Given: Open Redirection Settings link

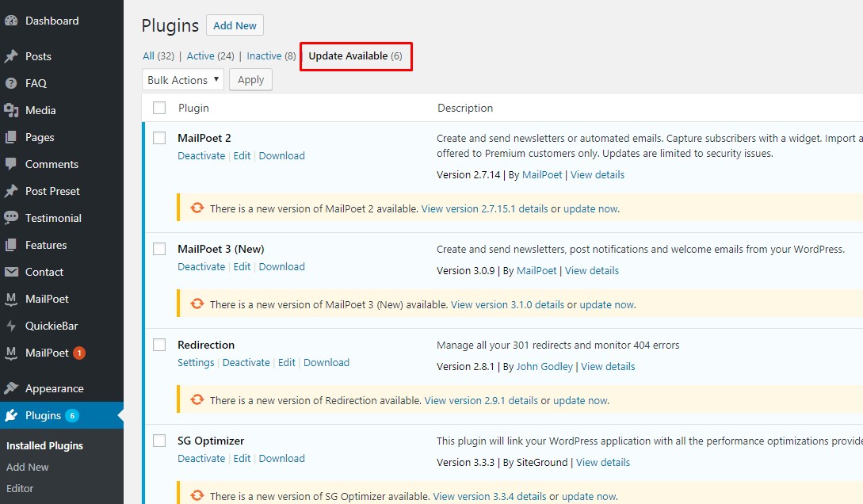Looking at the screenshot, I should tap(196, 363).
